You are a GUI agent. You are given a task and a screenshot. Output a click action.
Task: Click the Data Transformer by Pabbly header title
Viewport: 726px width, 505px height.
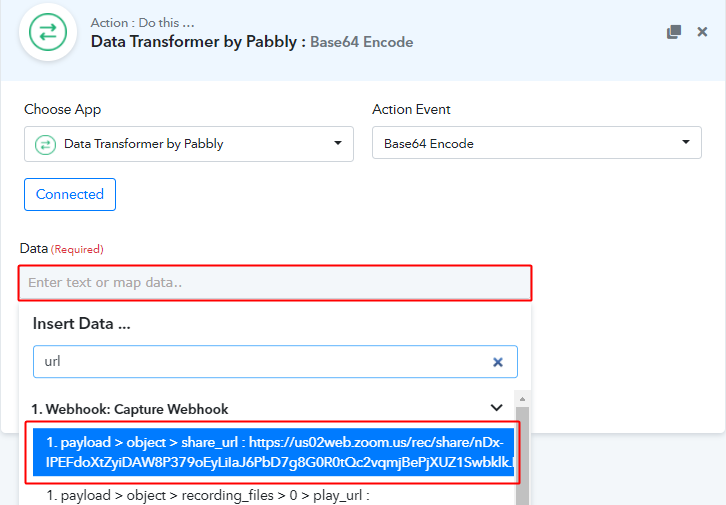pyautogui.click(x=198, y=42)
